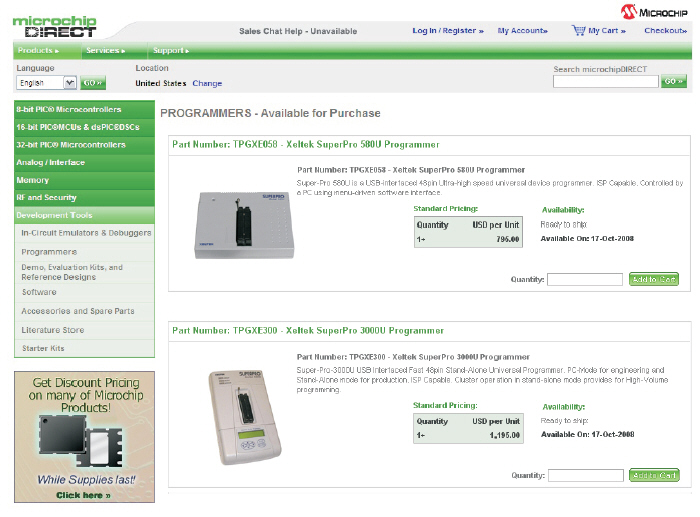This screenshot has height=517, width=700.
Task: Click 'Sales Chat Help - Unavailable' text
Action: (x=298, y=31)
